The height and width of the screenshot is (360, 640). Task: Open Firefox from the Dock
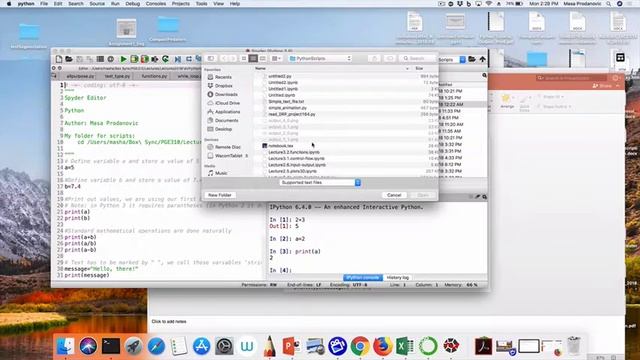coord(382,346)
